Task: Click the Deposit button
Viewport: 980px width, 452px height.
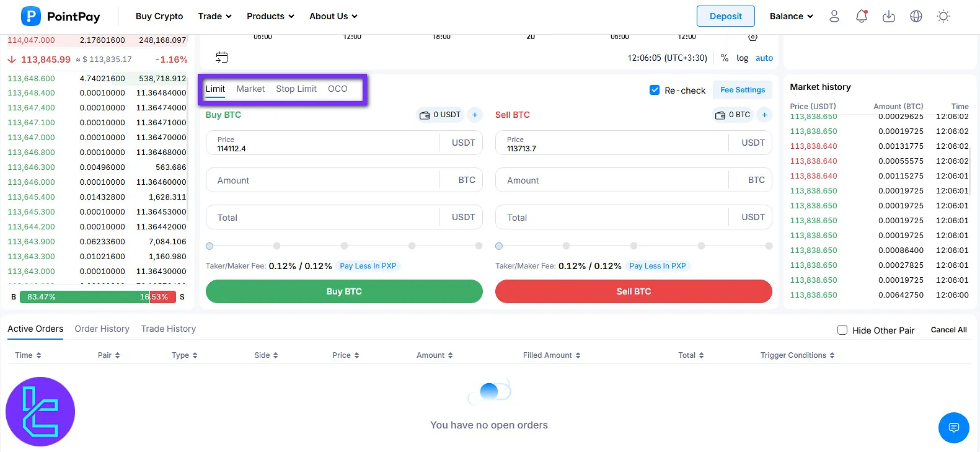Action: 726,16
